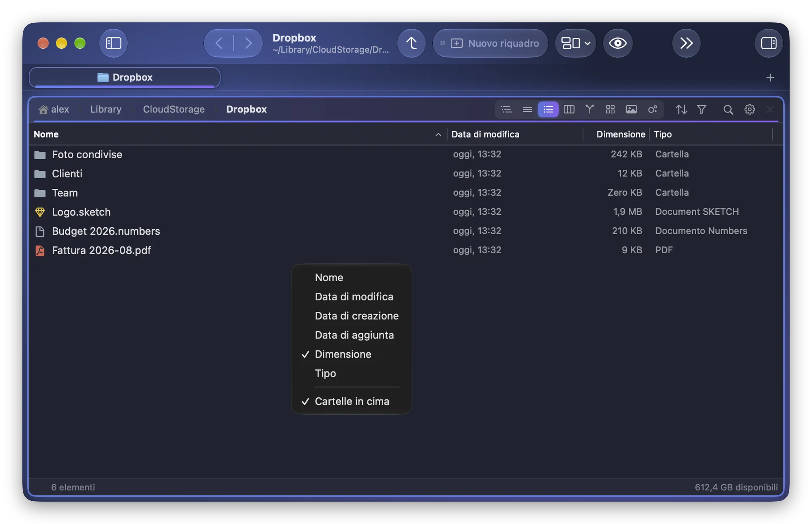Choose Data di aggiunta menu item
Viewport: 812px width, 524px height.
pyautogui.click(x=352, y=335)
